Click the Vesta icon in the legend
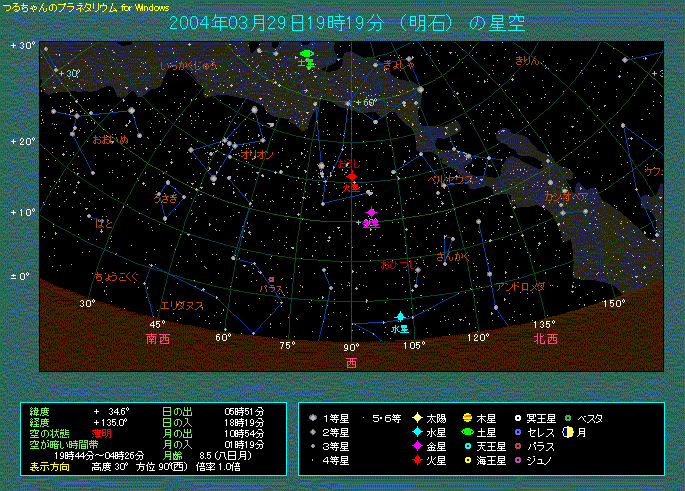The image size is (685, 491). (568, 418)
